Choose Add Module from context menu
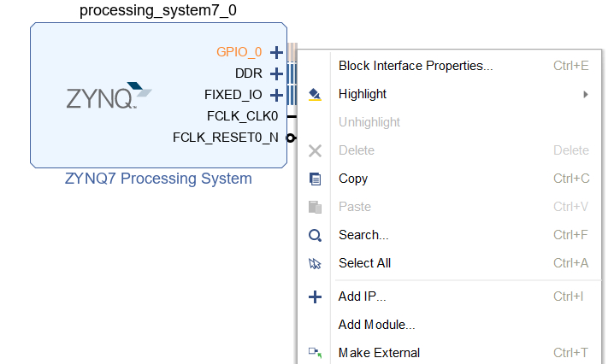608x364 pixels. 377,325
